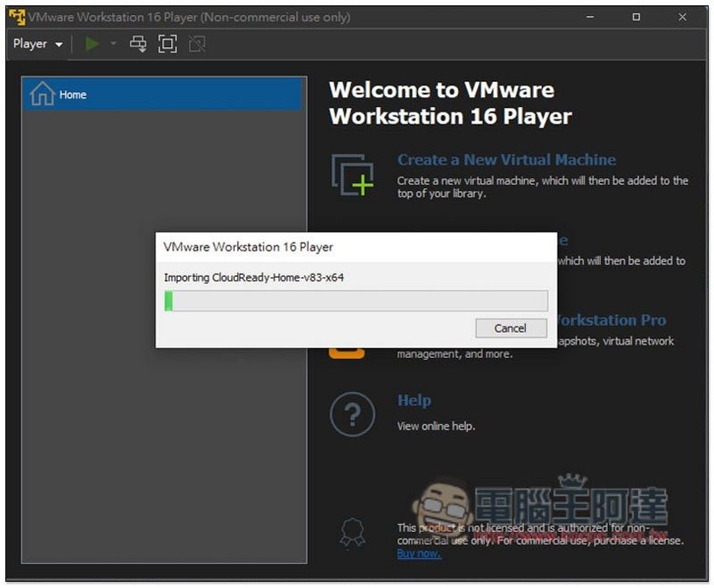Click the Create a New Virtual Machine icon
The height and width of the screenshot is (588, 714).
point(352,174)
